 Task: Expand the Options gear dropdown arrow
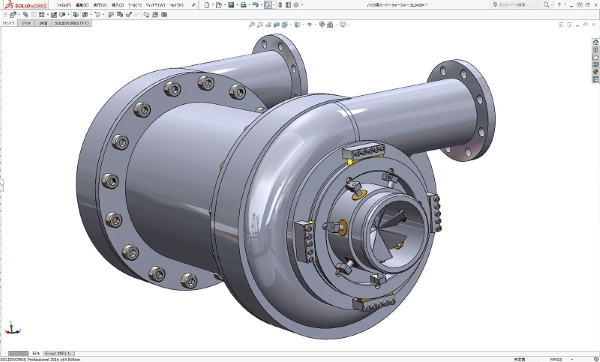(x=302, y=5)
